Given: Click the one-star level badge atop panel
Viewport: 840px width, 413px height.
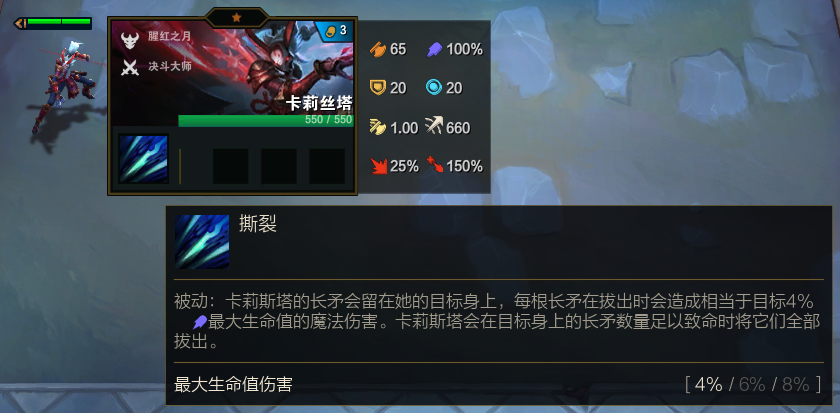Looking at the screenshot, I should (236, 18).
